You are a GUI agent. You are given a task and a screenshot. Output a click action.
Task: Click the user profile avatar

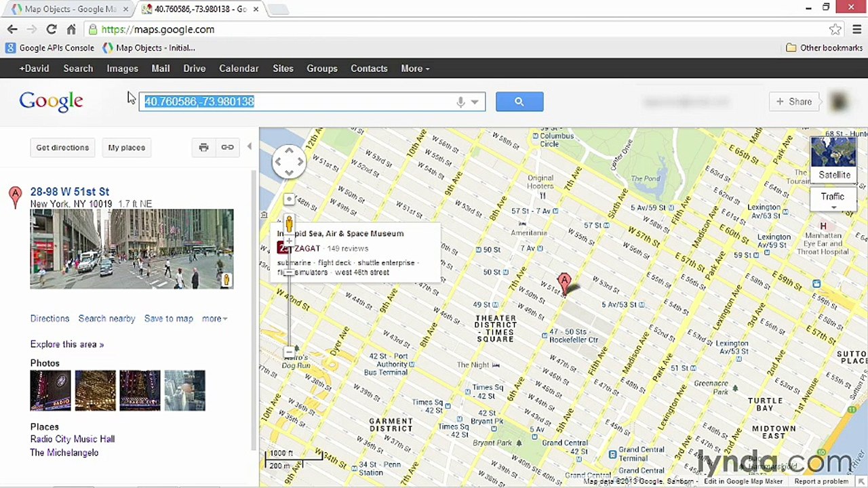(840, 102)
